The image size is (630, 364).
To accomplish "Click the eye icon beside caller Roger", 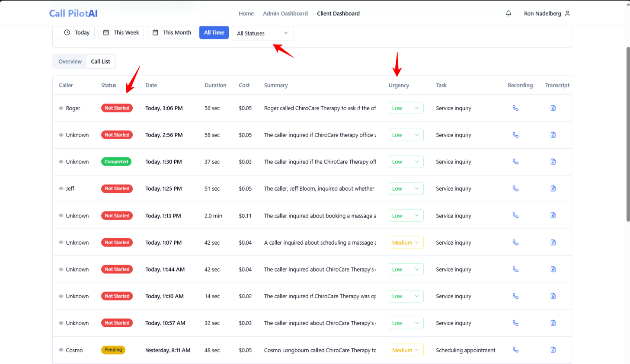I will point(61,108).
